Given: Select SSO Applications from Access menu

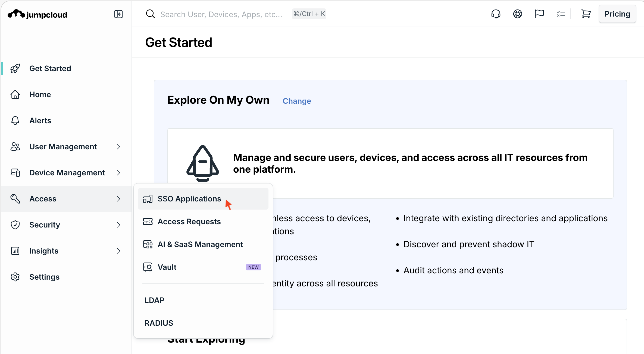Looking at the screenshot, I should (189, 199).
